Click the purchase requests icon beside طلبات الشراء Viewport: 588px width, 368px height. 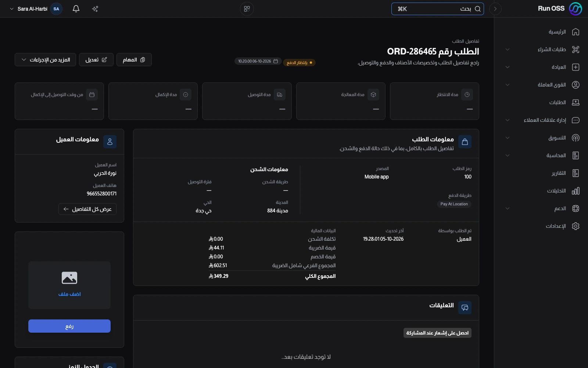tap(576, 49)
